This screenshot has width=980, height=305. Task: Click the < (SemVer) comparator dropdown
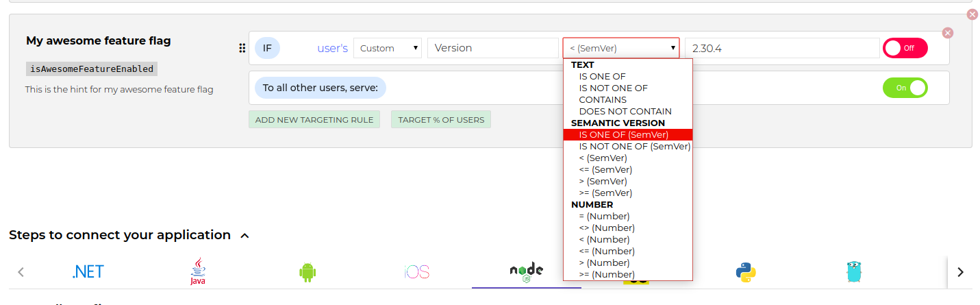click(x=620, y=48)
